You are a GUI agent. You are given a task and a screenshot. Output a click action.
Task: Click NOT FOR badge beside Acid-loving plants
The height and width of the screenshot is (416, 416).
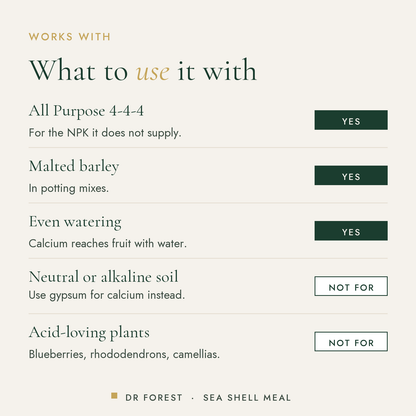351,341
